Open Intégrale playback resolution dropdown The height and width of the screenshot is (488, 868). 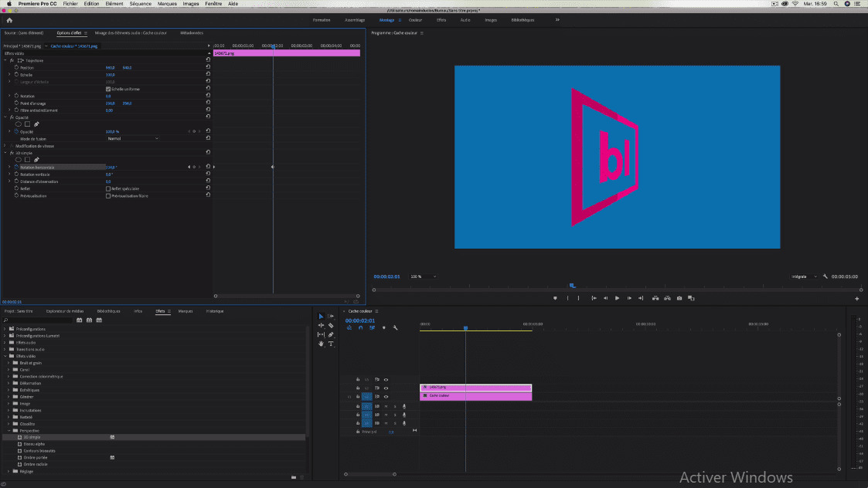[805, 276]
